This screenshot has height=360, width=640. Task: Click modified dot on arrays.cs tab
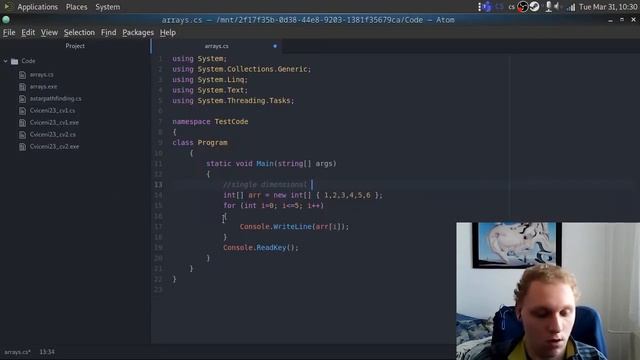click(275, 46)
